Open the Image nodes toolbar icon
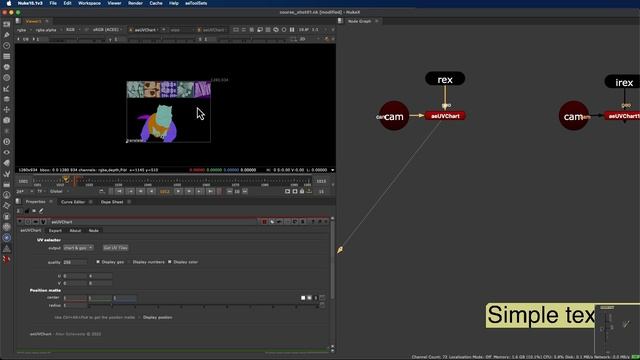Viewport: 640px width, 360px height. point(7,24)
